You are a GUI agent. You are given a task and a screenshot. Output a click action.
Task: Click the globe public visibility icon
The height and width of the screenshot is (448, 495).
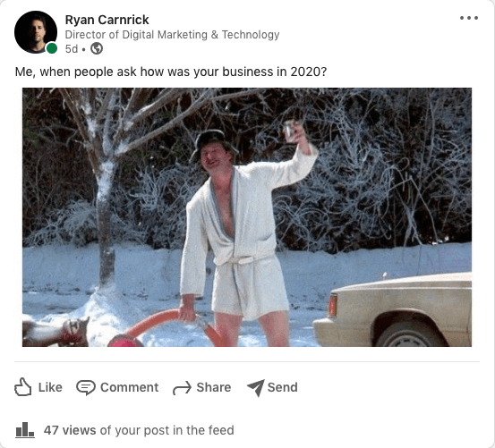coord(97,48)
